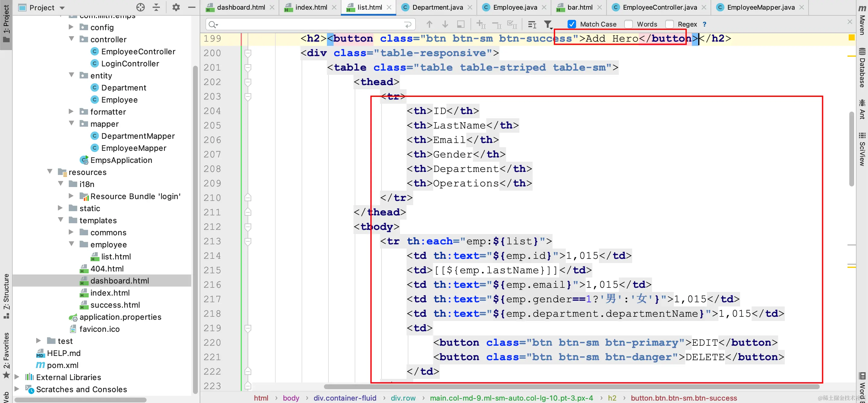This screenshot has width=868, height=403.
Task: Open the SciView tool window
Action: pyautogui.click(x=862, y=149)
